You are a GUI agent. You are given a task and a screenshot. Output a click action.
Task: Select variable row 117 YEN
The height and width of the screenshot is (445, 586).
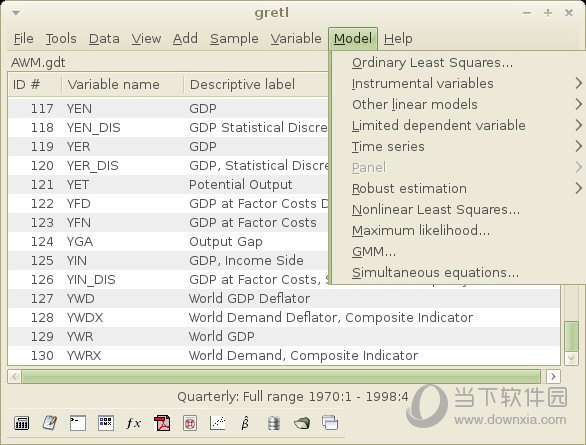168,109
